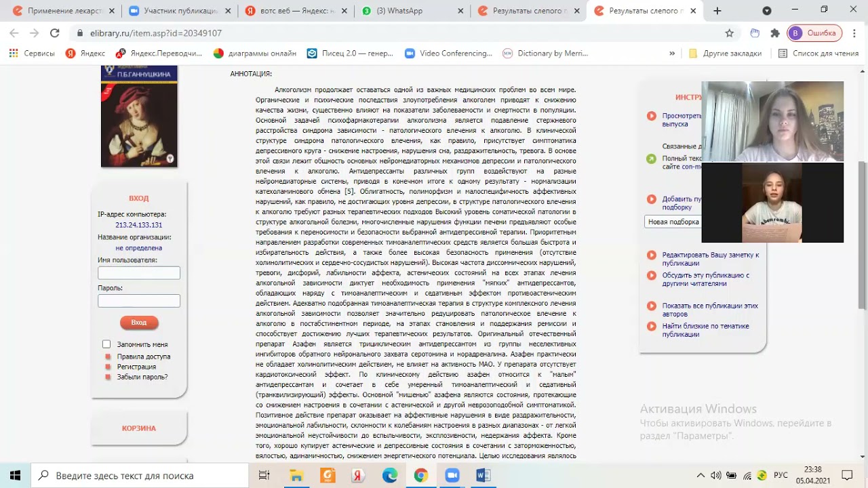The width and height of the screenshot is (868, 488).
Task: Open the Dictionary by Merriam bookmark
Action: click(546, 54)
